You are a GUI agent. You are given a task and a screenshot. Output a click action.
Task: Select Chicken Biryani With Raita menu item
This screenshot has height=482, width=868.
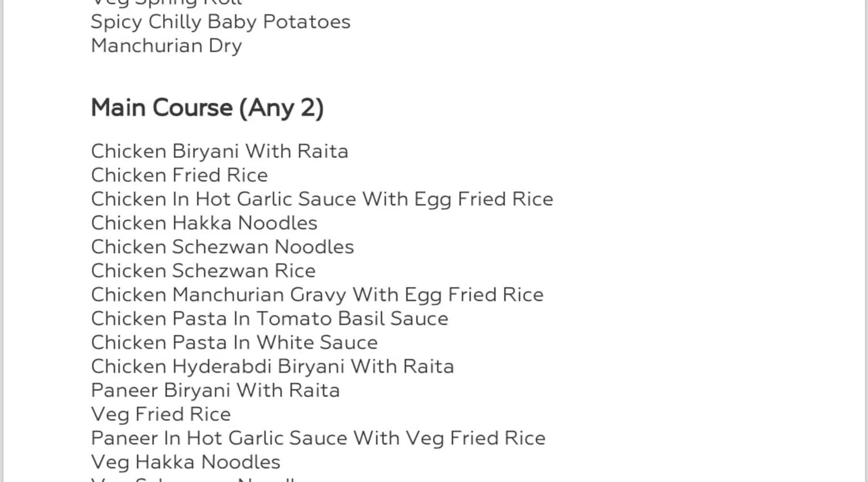[219, 152]
